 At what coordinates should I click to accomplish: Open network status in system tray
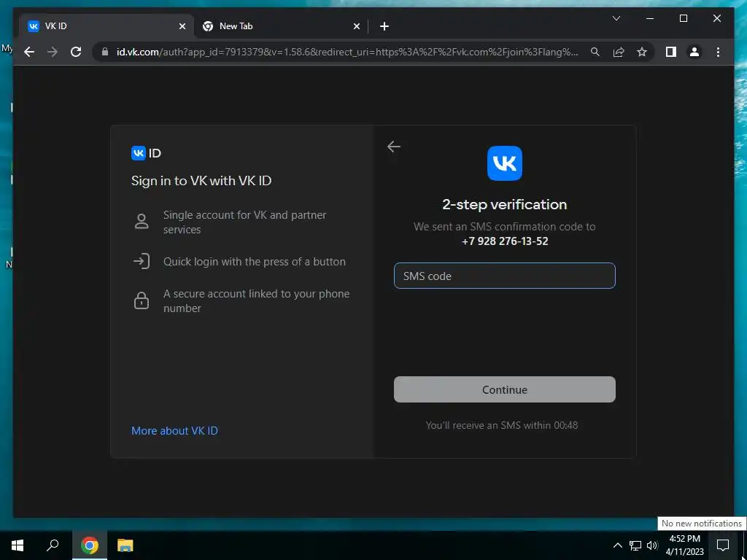tap(635, 545)
